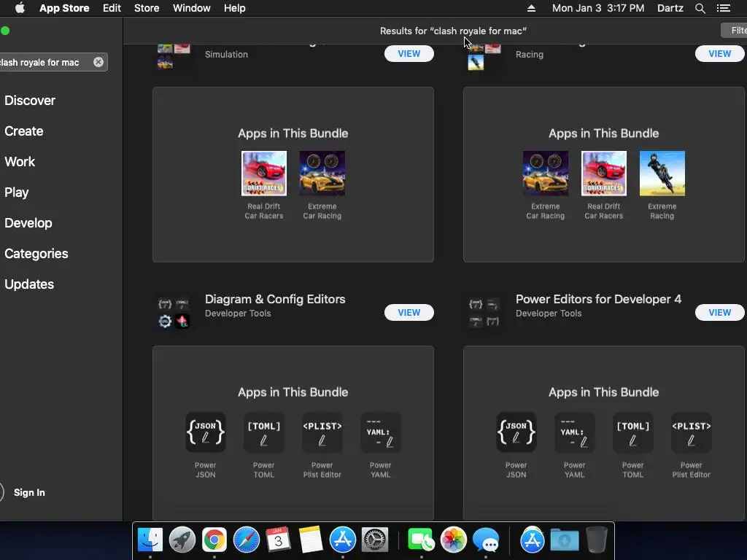Click the date and time in menu bar

[x=598, y=8]
